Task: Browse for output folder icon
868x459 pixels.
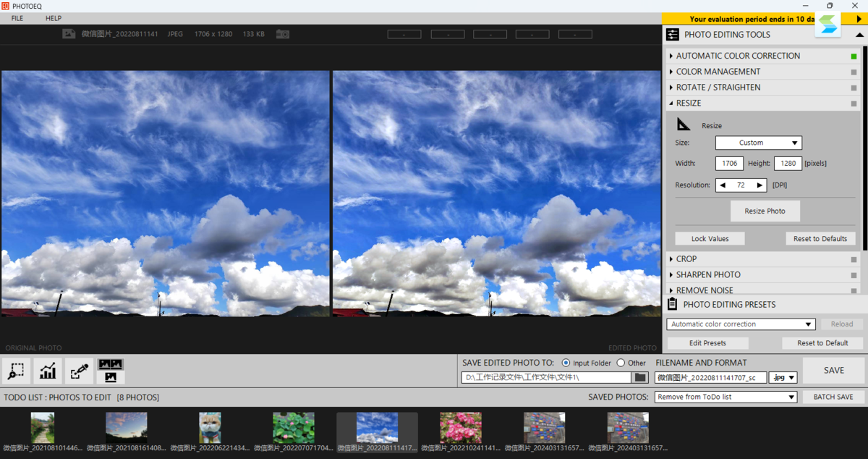Action: pyautogui.click(x=639, y=377)
